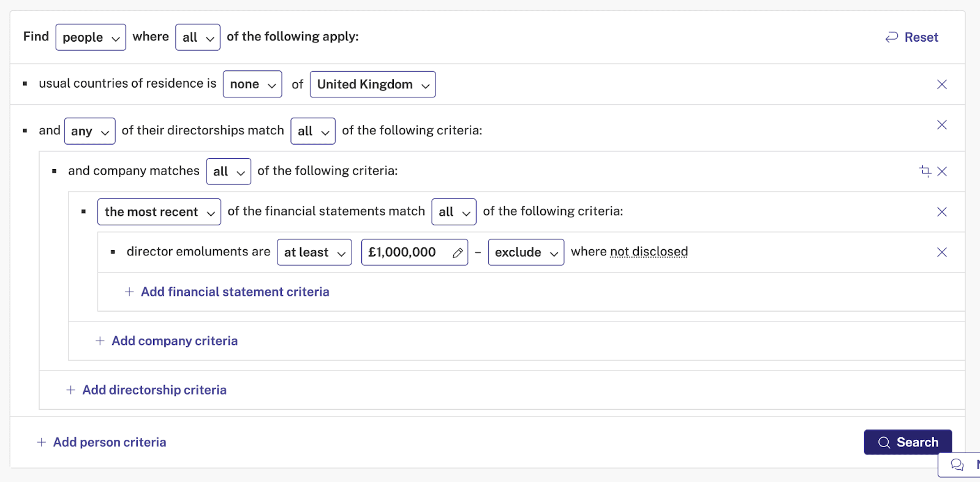The width and height of the screenshot is (980, 482).
Task: Click 'Add financial statement criteria'
Action: tap(227, 292)
